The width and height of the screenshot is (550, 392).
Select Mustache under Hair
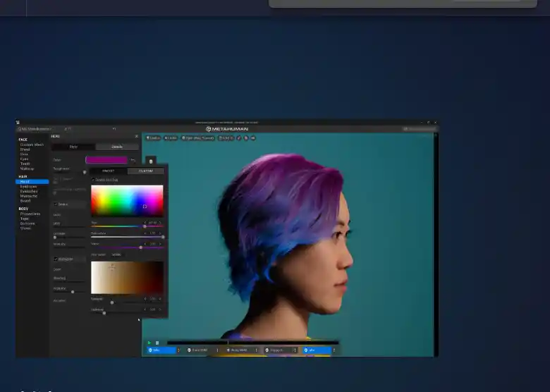pos(29,196)
